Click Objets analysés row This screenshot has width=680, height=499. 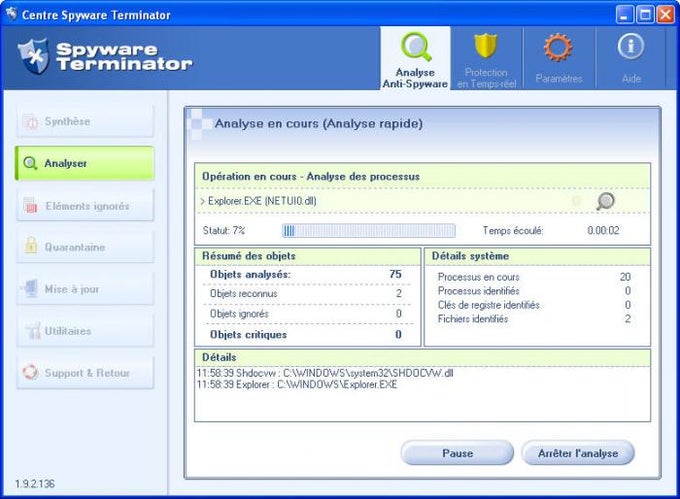tap(306, 274)
